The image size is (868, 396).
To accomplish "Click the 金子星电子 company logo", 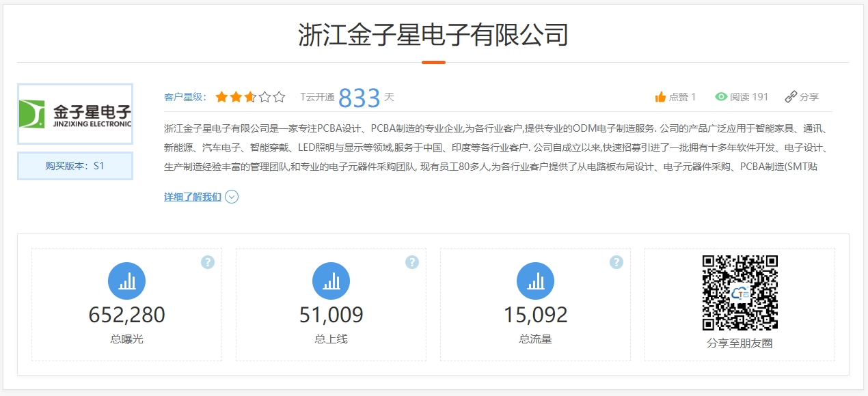I will pyautogui.click(x=75, y=114).
